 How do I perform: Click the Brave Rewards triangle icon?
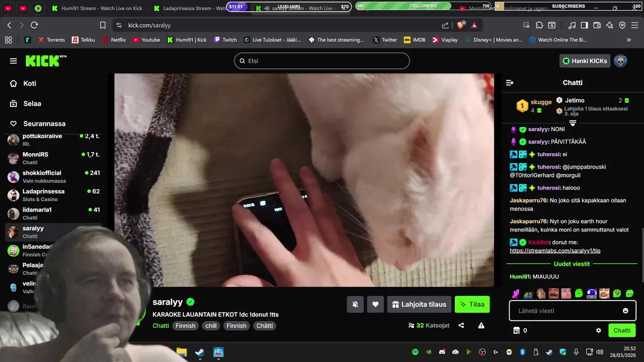coord(474,25)
